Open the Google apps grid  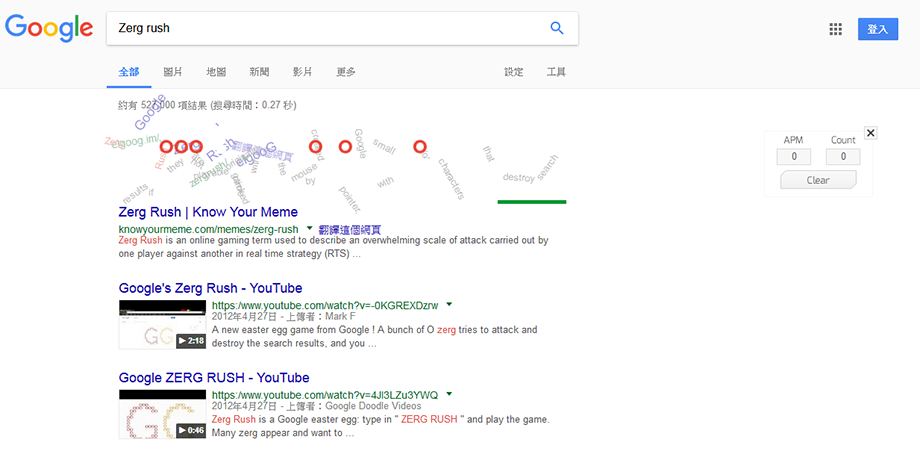(836, 29)
